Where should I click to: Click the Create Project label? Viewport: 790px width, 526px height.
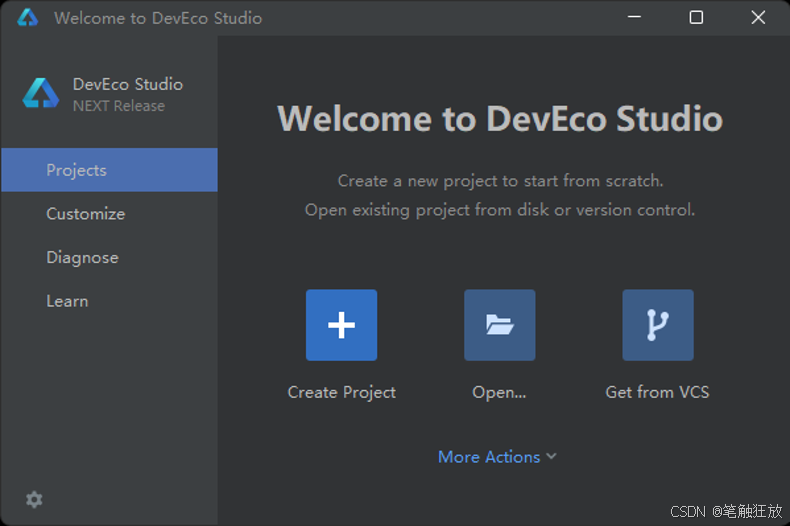tap(341, 392)
